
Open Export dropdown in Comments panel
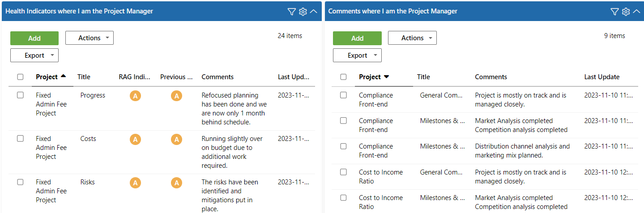click(x=357, y=55)
